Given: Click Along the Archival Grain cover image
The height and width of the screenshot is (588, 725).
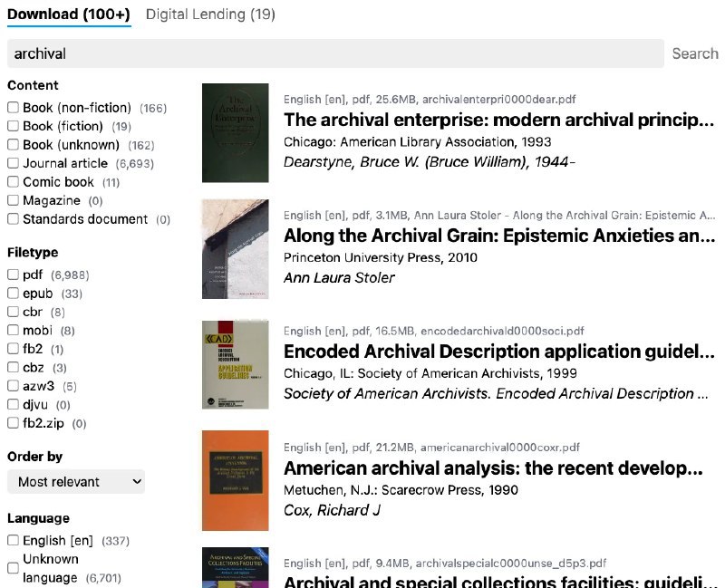Looking at the screenshot, I should click(x=235, y=248).
